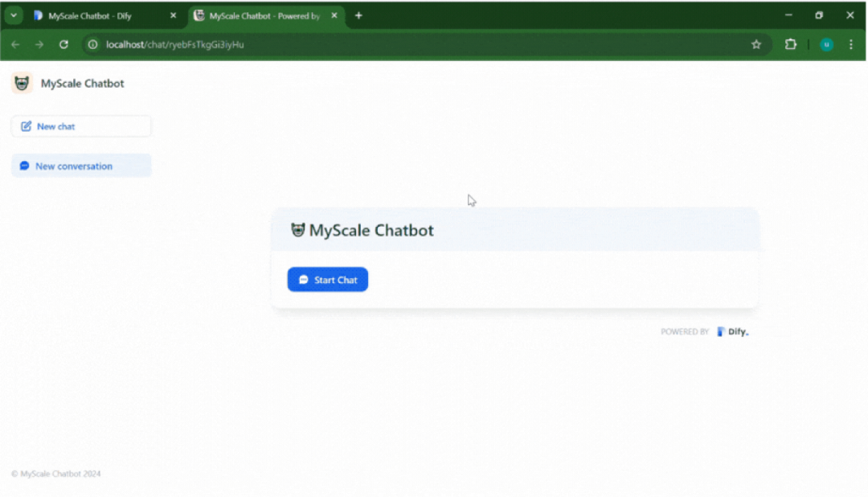View site information icon
The image size is (868, 497).
coord(93,44)
